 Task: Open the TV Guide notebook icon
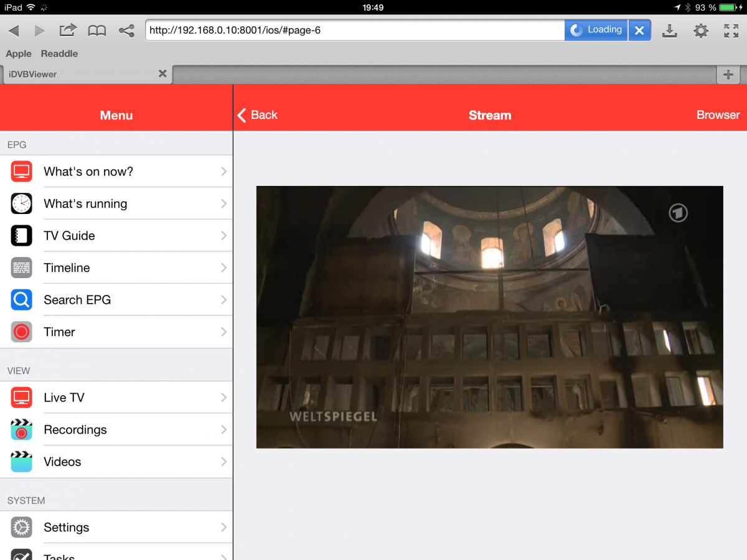click(22, 236)
